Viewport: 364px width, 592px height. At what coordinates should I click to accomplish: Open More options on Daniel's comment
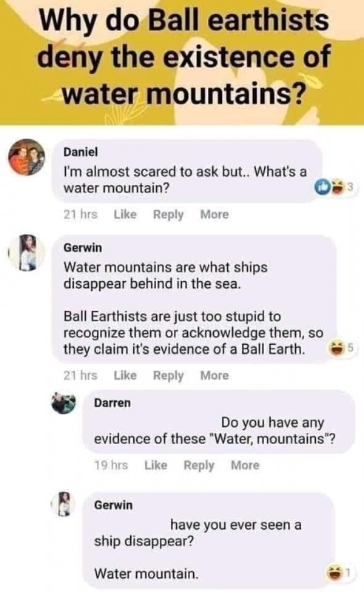(214, 215)
